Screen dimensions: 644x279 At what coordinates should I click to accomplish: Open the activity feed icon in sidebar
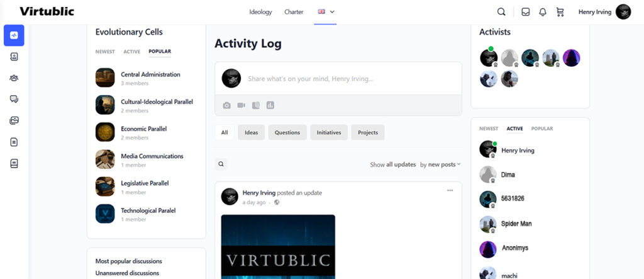(x=14, y=35)
